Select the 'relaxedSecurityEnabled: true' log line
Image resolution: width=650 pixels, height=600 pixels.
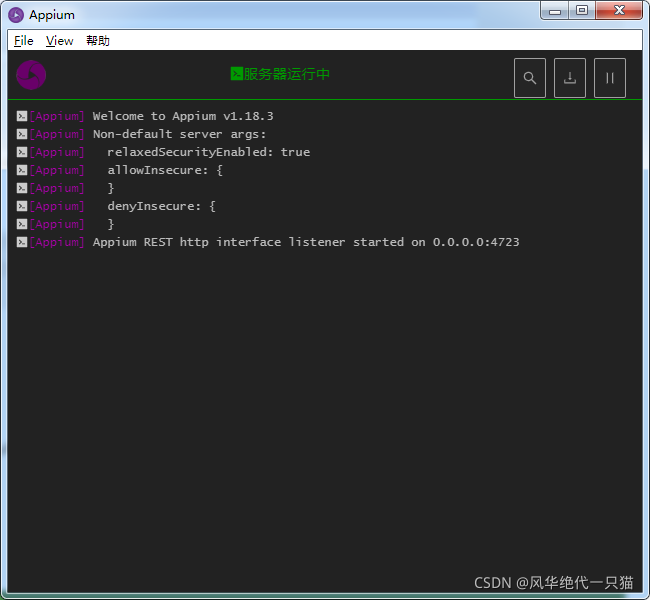(x=209, y=152)
